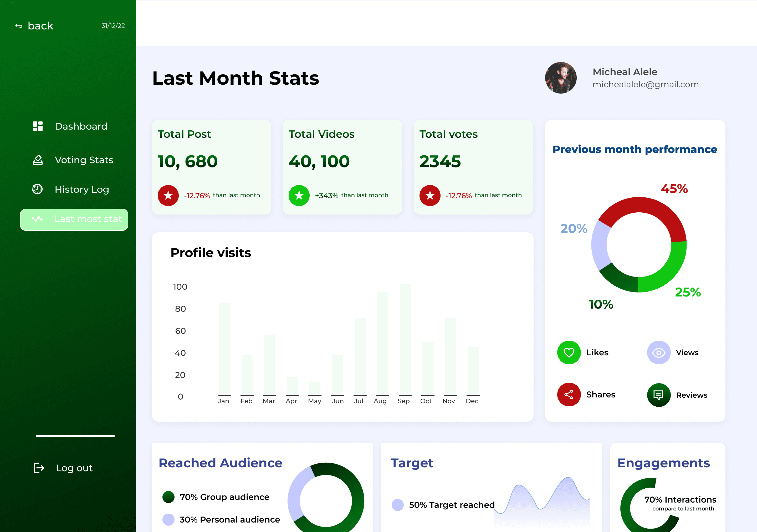Click the dark green Reviews icon

pyautogui.click(x=658, y=395)
